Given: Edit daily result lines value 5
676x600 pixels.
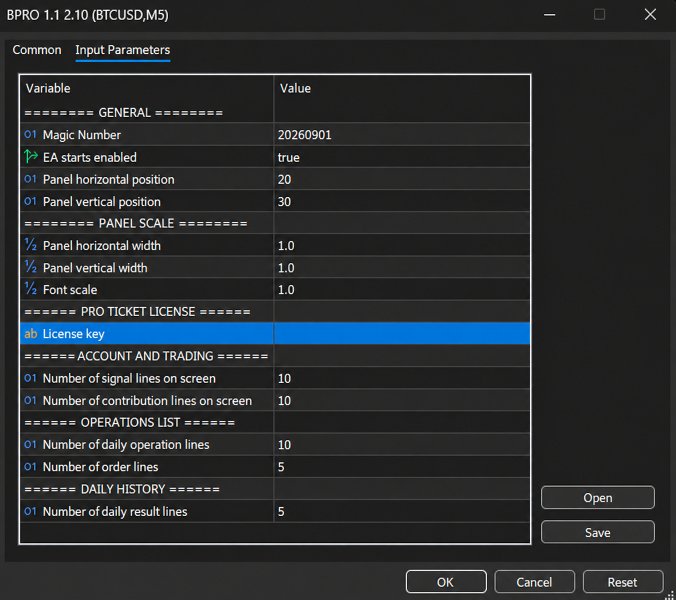Looking at the screenshot, I should pyautogui.click(x=402, y=511).
